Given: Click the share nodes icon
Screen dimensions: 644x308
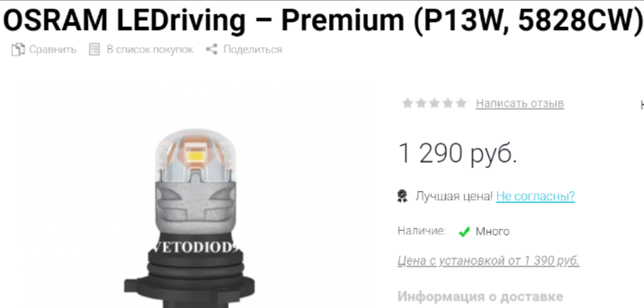Looking at the screenshot, I should pyautogui.click(x=212, y=50).
